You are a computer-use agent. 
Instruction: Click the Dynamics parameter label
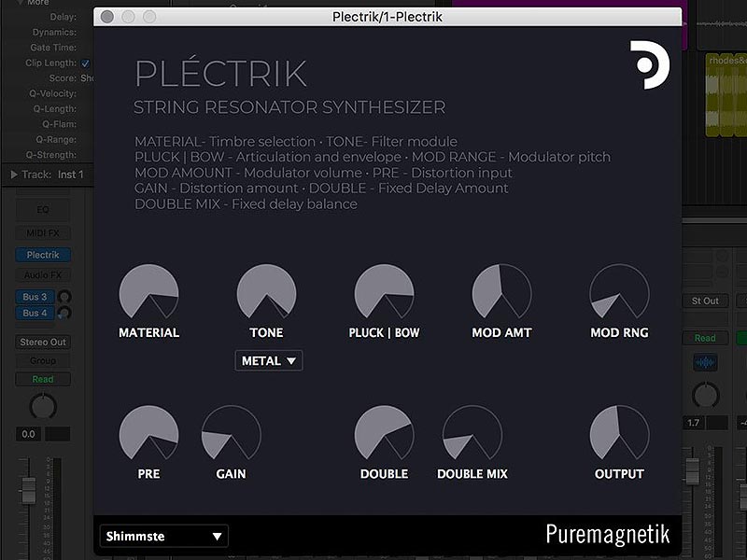click(54, 32)
